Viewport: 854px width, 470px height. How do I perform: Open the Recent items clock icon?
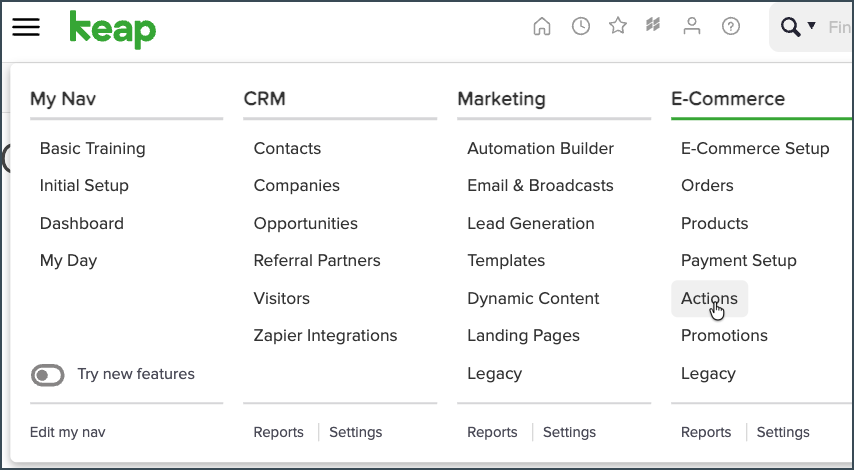point(581,26)
